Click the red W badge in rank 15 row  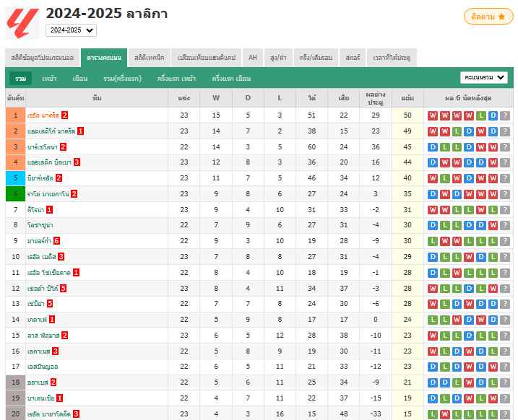coord(433,336)
